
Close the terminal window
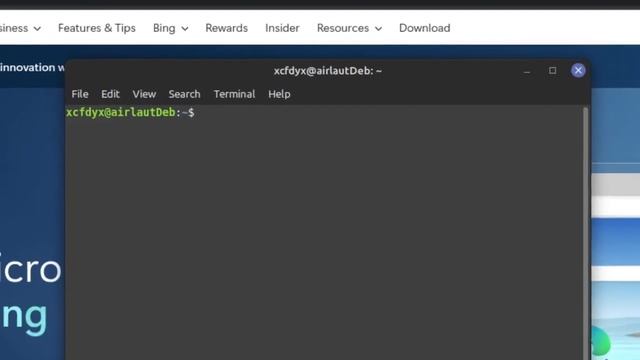pyautogui.click(x=578, y=71)
